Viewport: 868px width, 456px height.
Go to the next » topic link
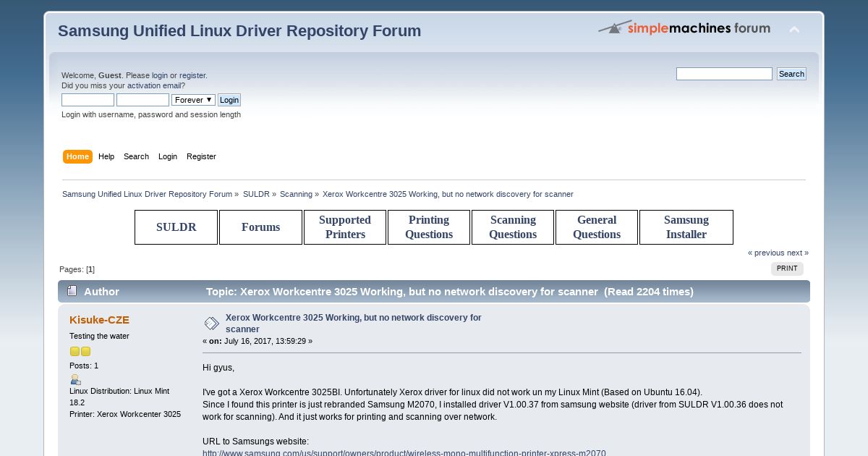798,253
